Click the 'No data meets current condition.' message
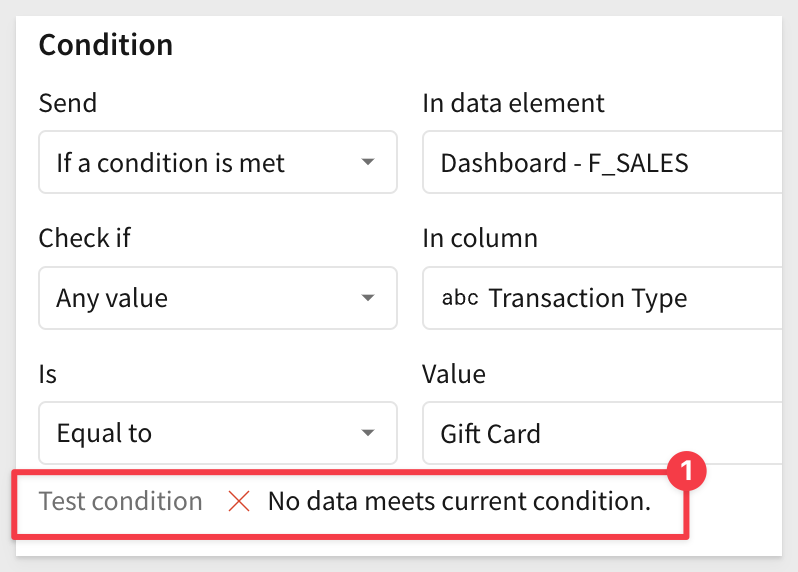The width and height of the screenshot is (798, 572). pos(459,501)
